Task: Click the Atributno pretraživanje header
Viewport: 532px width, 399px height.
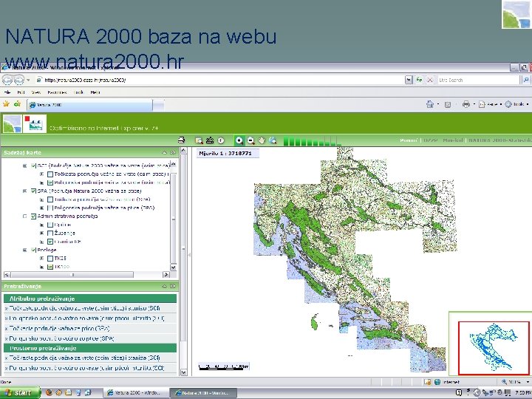Action: pos(90,299)
